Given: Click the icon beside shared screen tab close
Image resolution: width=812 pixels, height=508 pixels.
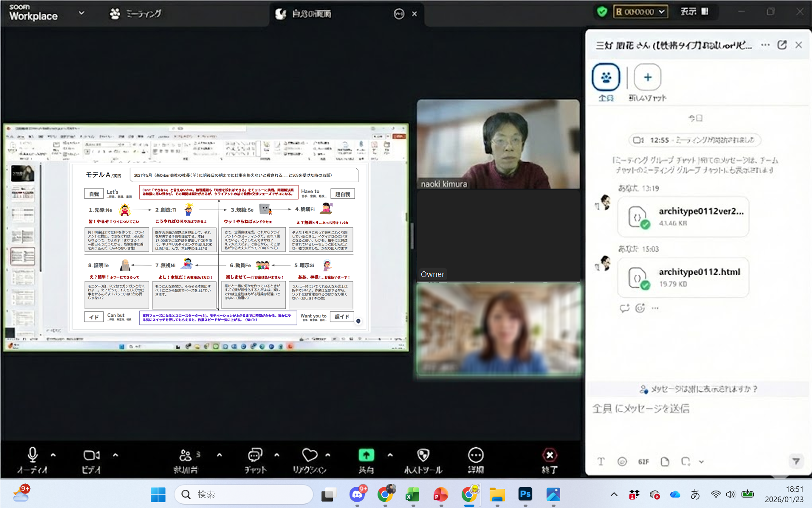Looking at the screenshot, I should 399,14.
